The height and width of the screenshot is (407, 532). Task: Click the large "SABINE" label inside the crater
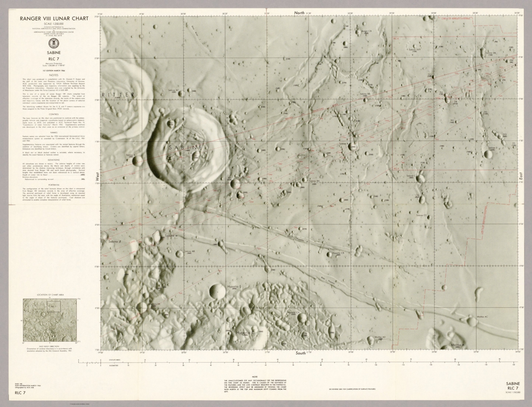[186, 147]
